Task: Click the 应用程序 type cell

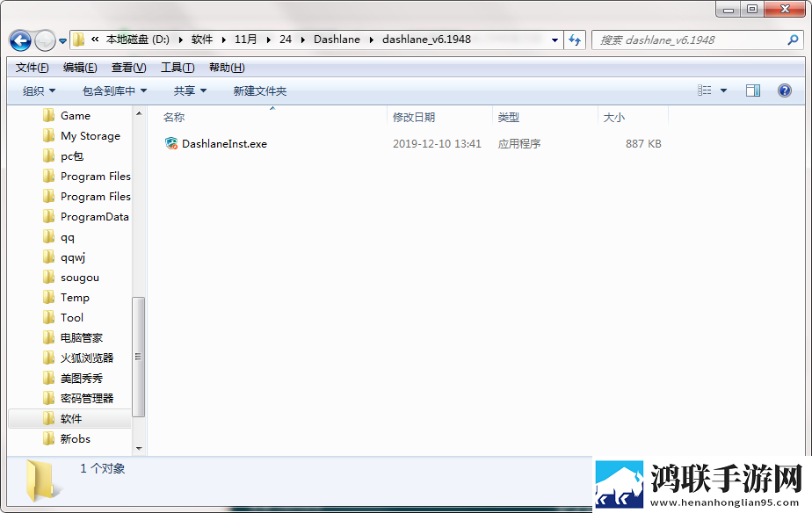Action: click(518, 144)
